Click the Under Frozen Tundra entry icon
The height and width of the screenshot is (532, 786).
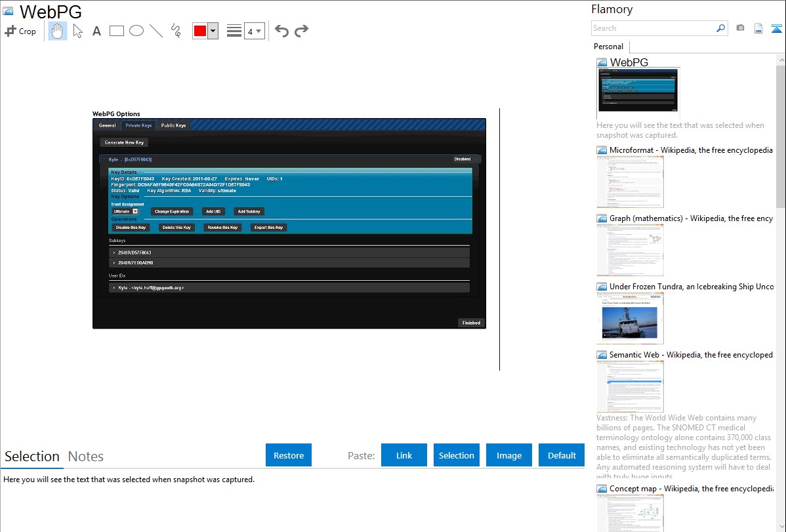(602, 287)
